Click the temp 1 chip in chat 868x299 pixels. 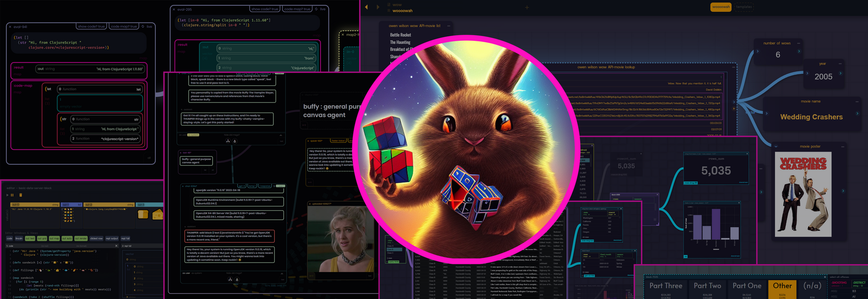point(253,186)
